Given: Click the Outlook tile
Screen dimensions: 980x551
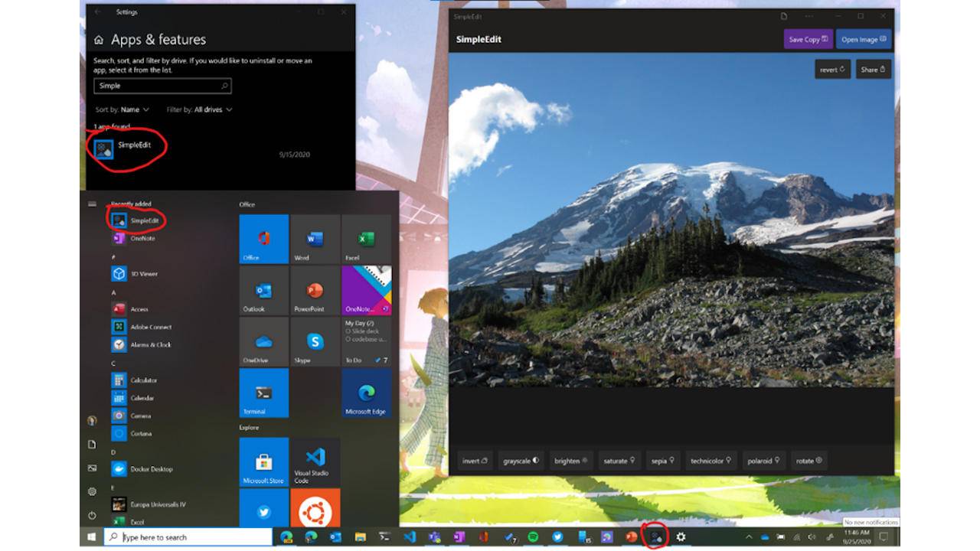Looking at the screenshot, I should pos(264,290).
